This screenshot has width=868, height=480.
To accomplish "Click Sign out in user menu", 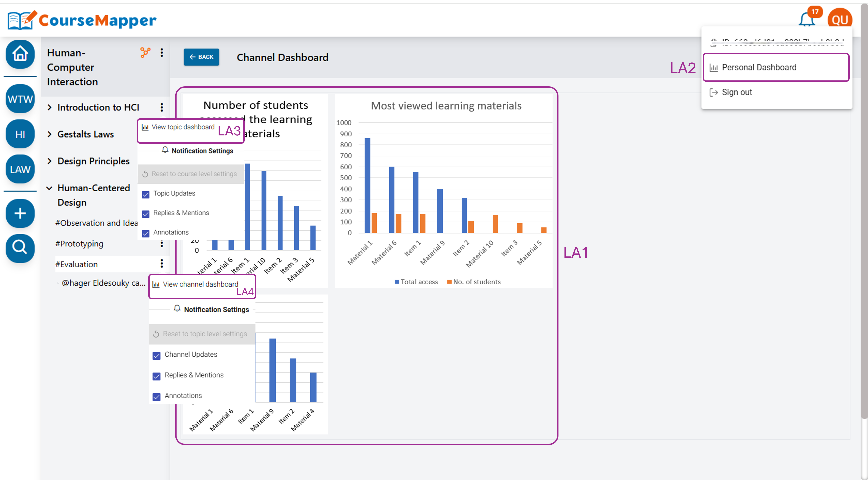I will [x=737, y=92].
